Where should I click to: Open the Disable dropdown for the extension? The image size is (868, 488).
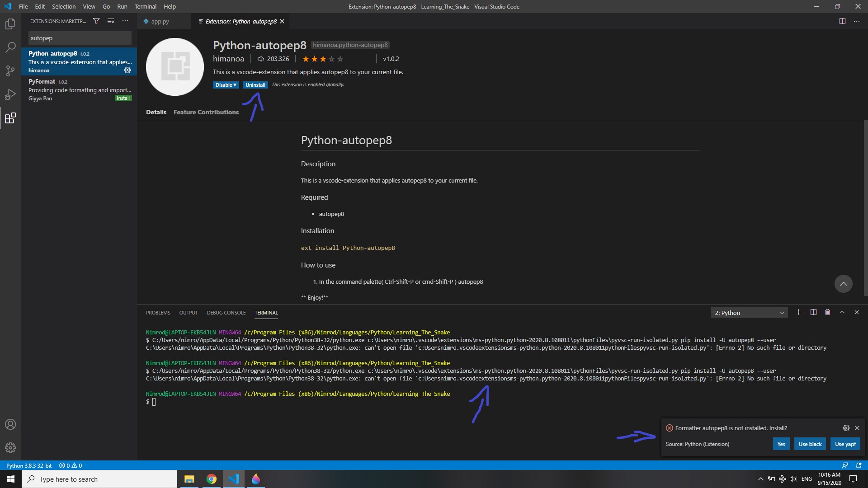tap(226, 84)
